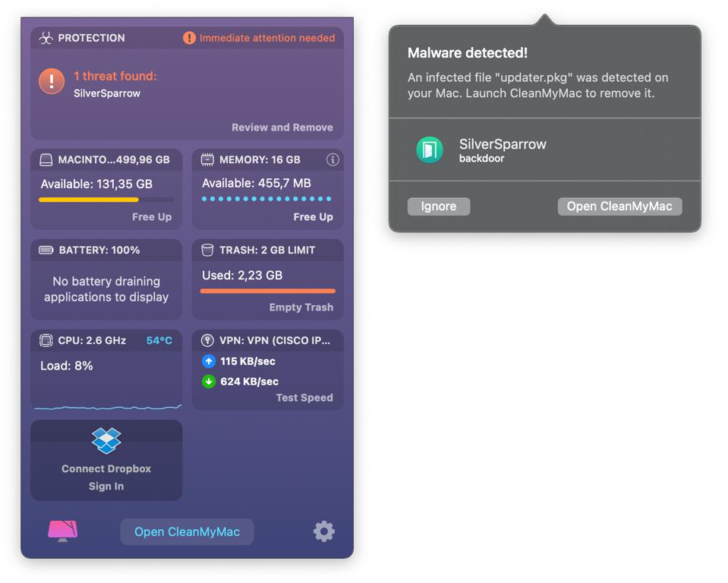Click the Protection biohazard icon
728x583 pixels.
(45, 37)
